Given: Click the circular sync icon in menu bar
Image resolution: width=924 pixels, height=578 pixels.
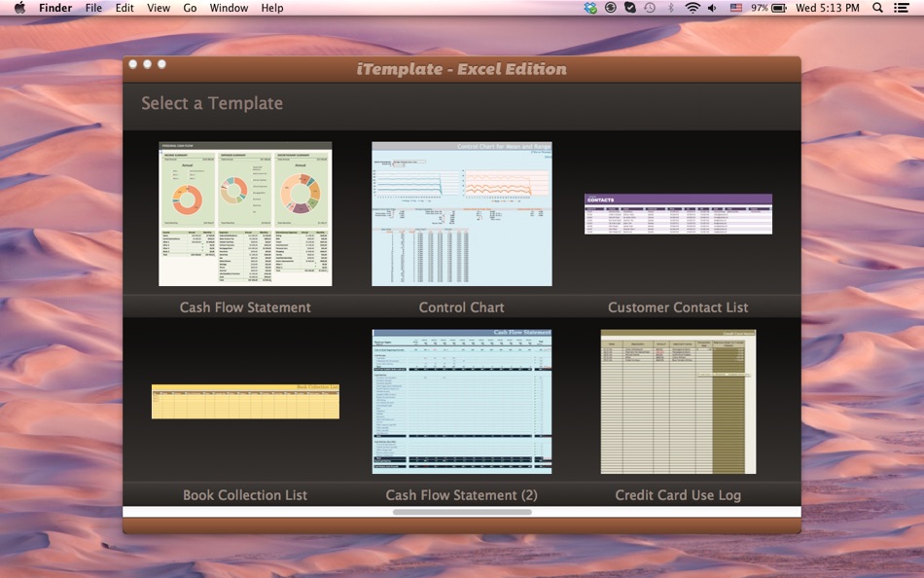Looking at the screenshot, I should pyautogui.click(x=611, y=8).
